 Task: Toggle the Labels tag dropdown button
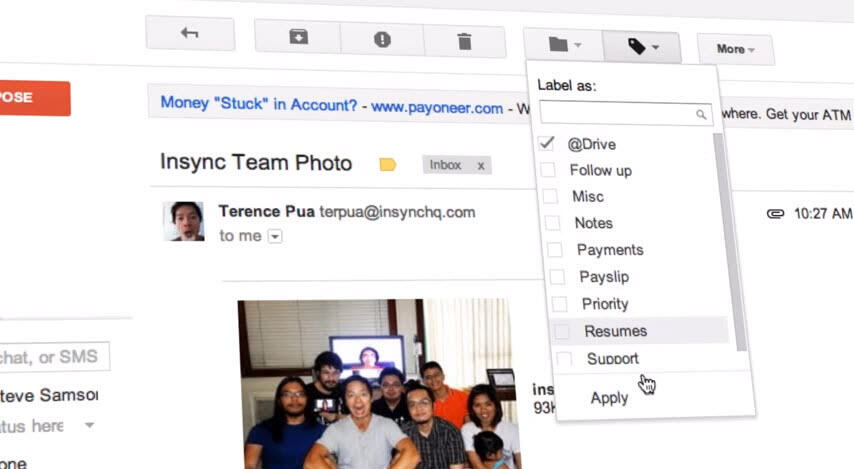click(x=642, y=47)
